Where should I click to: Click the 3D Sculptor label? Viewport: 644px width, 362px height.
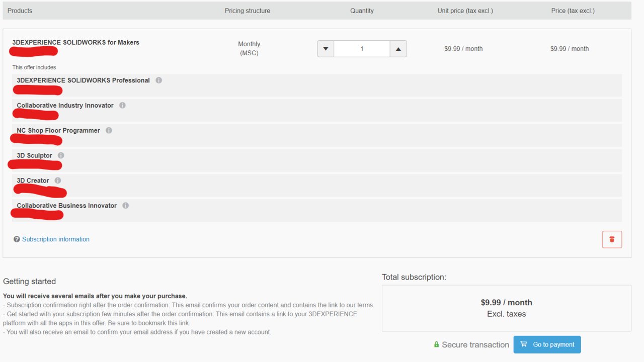click(34, 156)
